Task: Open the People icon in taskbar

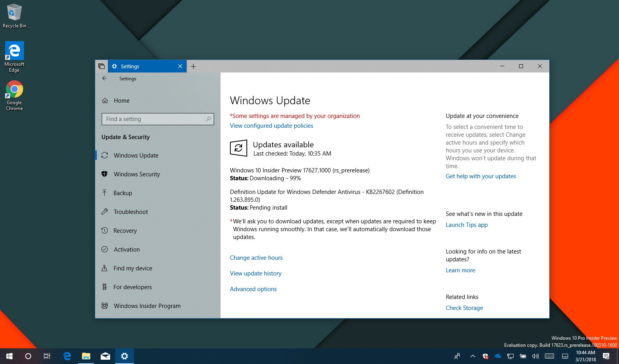Action: click(457, 356)
